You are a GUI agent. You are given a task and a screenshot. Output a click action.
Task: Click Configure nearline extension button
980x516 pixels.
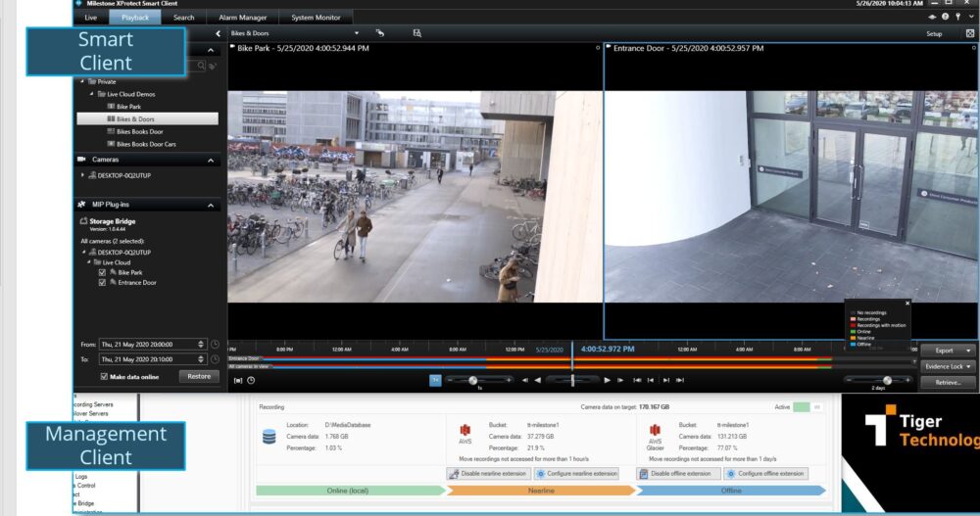[x=577, y=474]
